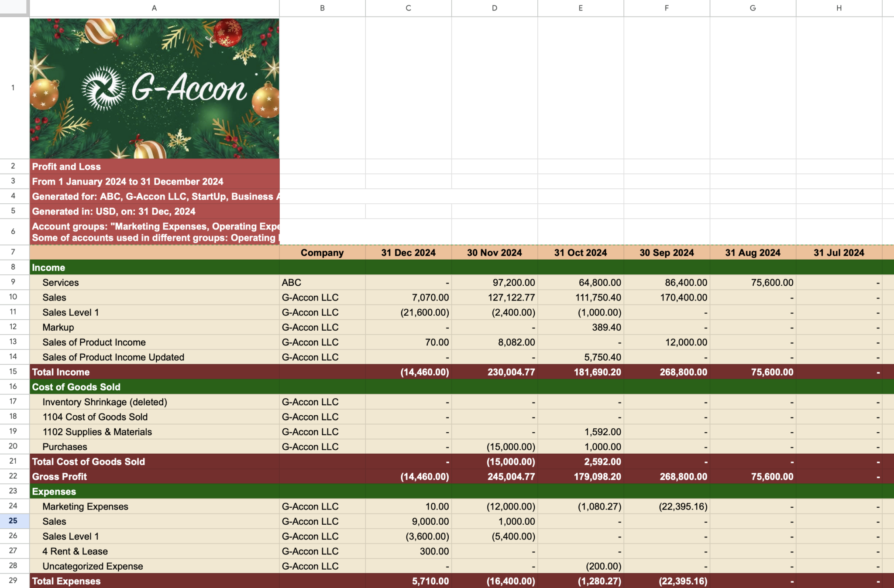The height and width of the screenshot is (588, 894).
Task: Click value 5,750.40
Action: [581, 357]
